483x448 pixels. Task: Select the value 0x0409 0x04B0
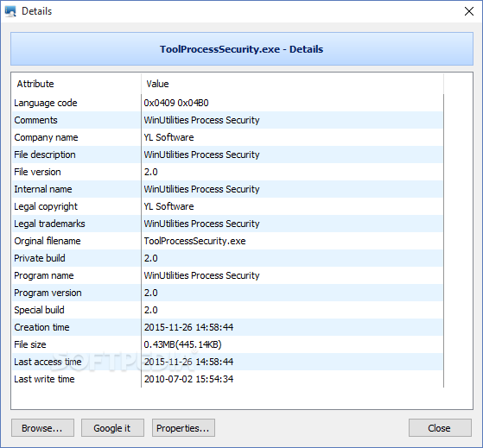click(x=176, y=103)
